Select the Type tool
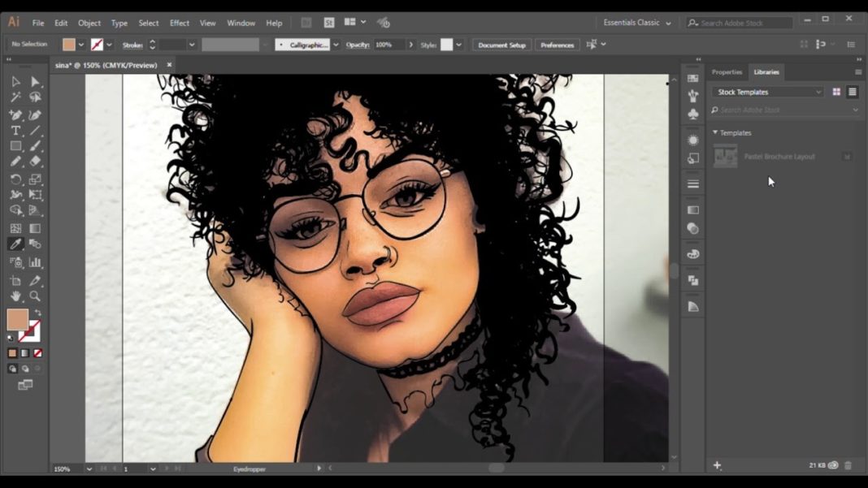Image resolution: width=868 pixels, height=488 pixels. (15, 130)
